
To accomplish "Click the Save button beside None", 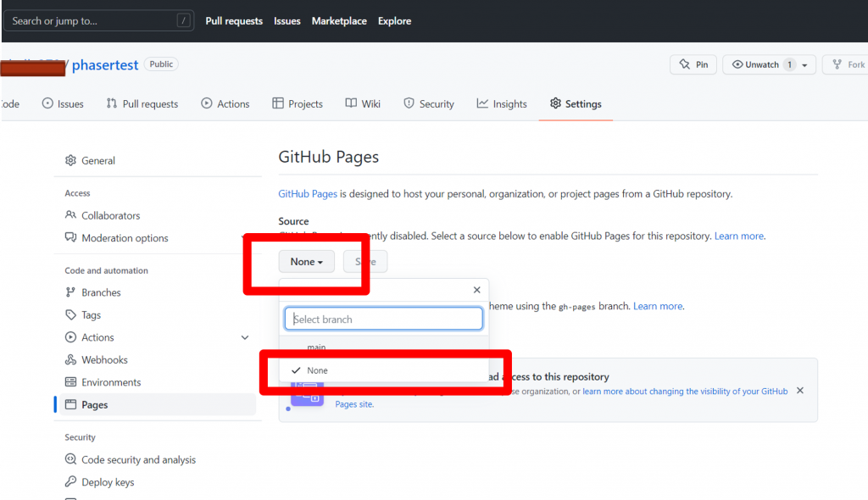I will point(365,261).
